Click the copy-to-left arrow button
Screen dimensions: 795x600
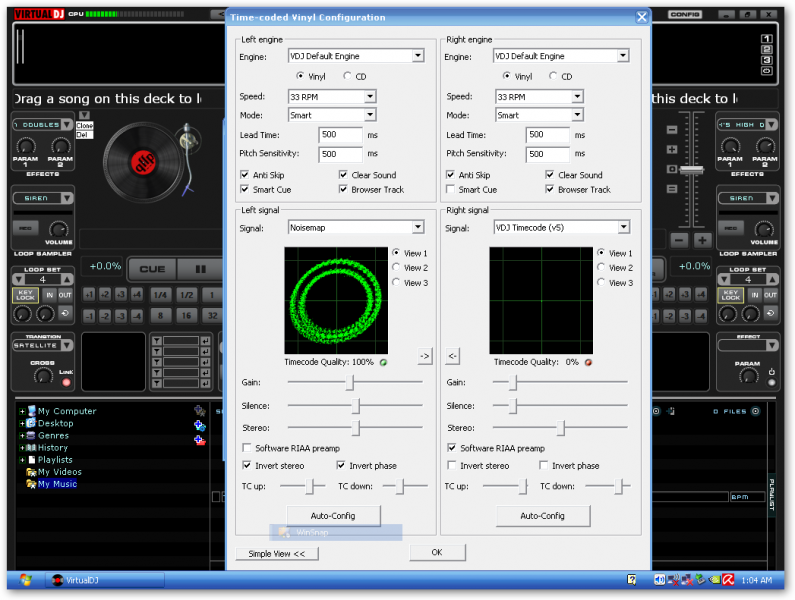coord(453,356)
